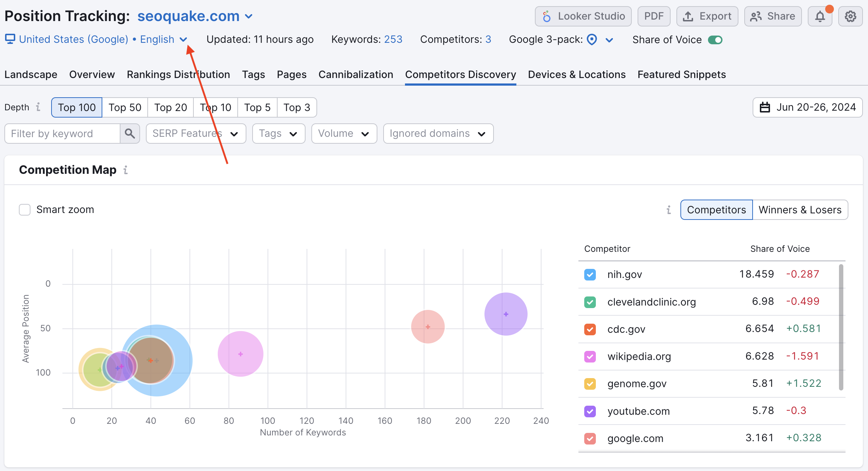This screenshot has width=868, height=471.
Task: Open the Ignored domains dropdown
Action: 438,134
